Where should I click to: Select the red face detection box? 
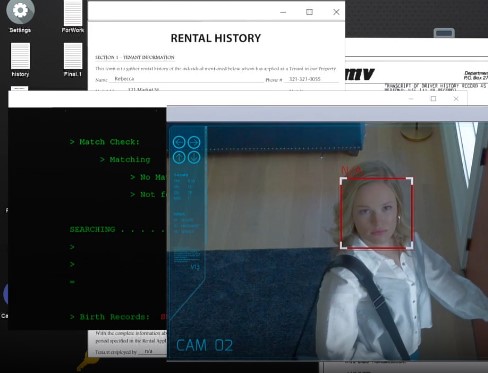click(377, 213)
